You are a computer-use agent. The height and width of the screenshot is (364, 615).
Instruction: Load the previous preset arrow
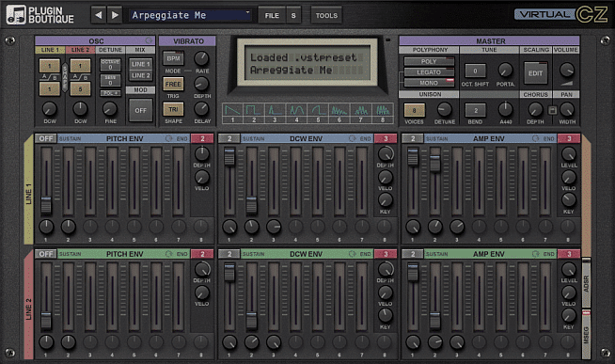(99, 15)
